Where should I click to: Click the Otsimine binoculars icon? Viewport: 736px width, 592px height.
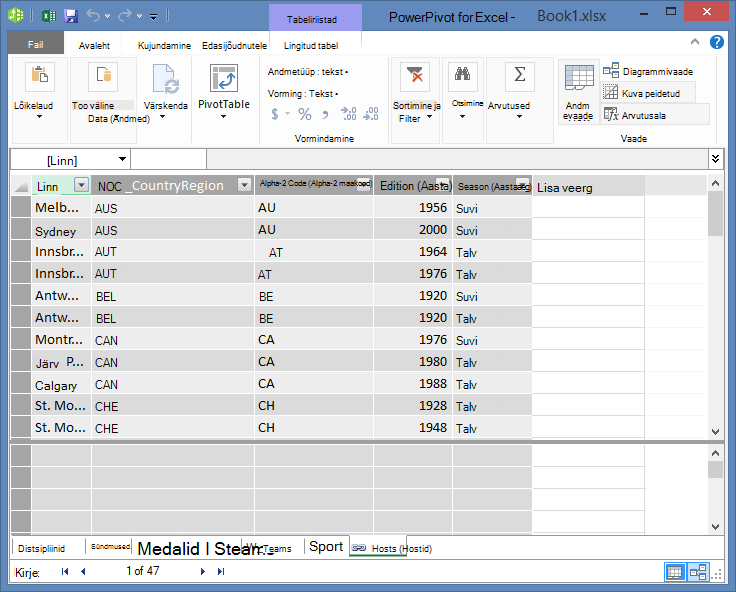point(462,75)
